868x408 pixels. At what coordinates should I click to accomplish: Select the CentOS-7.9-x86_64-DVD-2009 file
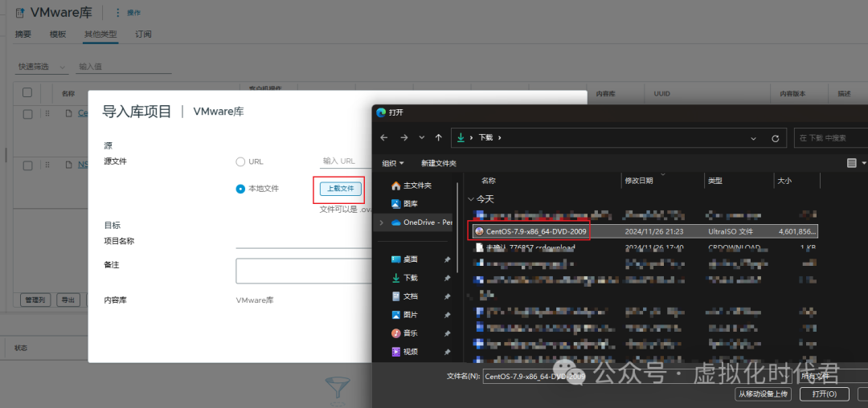click(x=645, y=231)
